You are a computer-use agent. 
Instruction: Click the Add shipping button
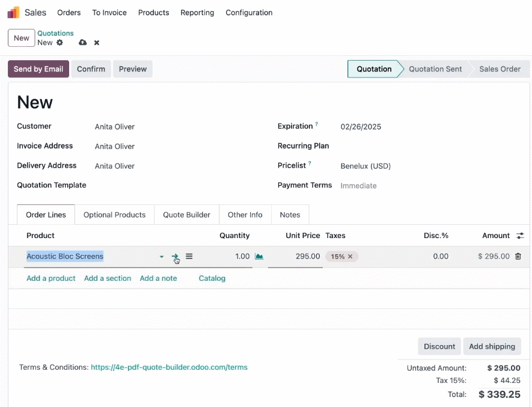coord(492,346)
